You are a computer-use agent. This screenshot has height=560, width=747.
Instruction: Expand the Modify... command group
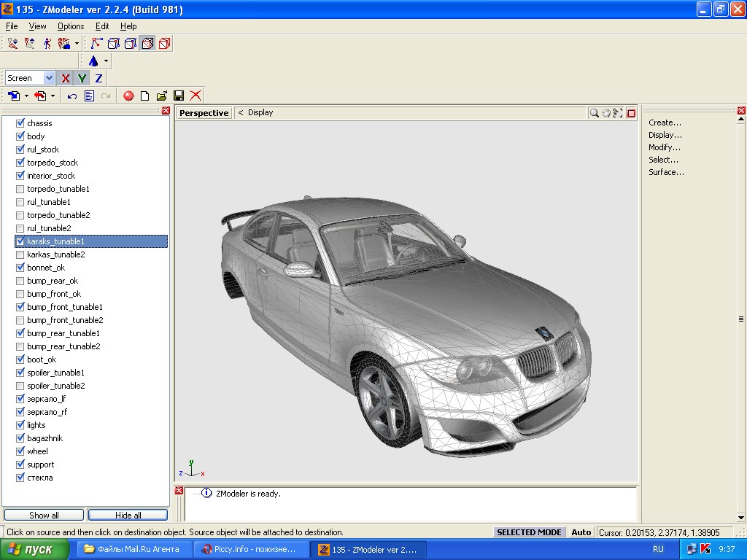(x=664, y=147)
